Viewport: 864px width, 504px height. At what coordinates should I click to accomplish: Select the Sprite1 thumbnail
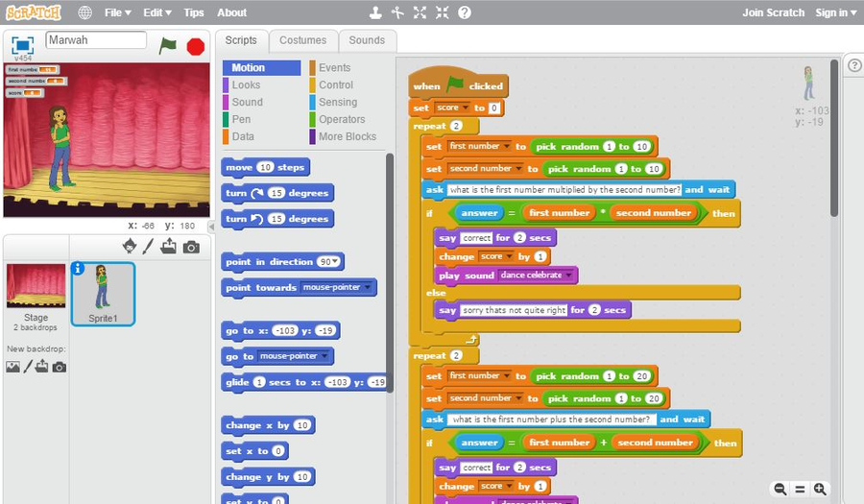[x=103, y=294]
